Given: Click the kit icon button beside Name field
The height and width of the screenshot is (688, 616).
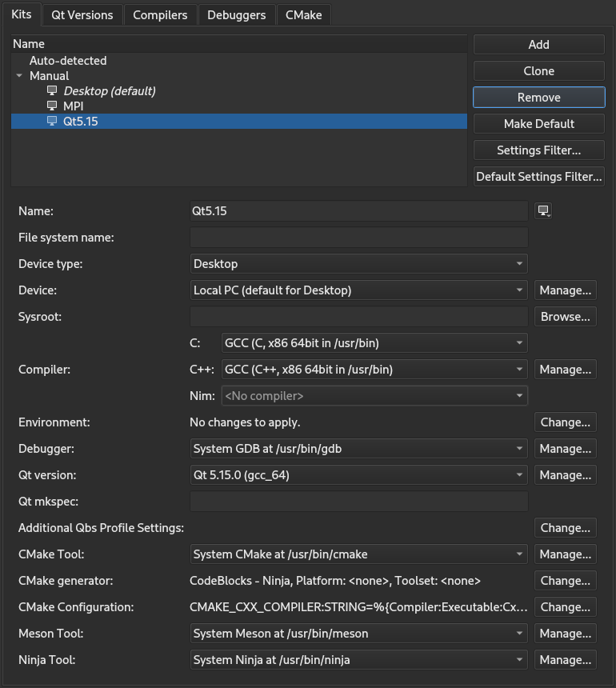Looking at the screenshot, I should (544, 211).
